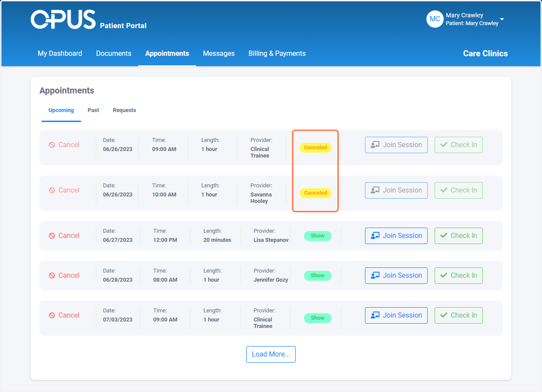Image resolution: width=542 pixels, height=392 pixels.
Task: Open the Requests sub-tab
Action: pyautogui.click(x=124, y=110)
